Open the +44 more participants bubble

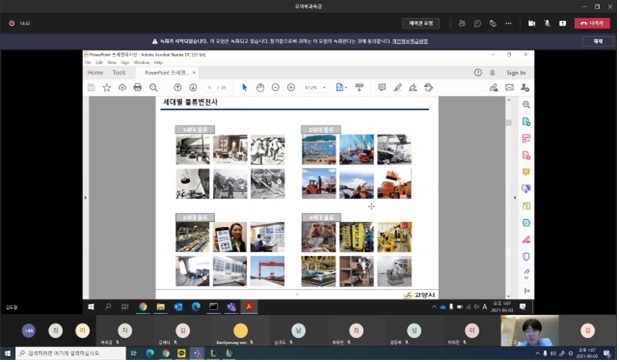tap(28, 330)
